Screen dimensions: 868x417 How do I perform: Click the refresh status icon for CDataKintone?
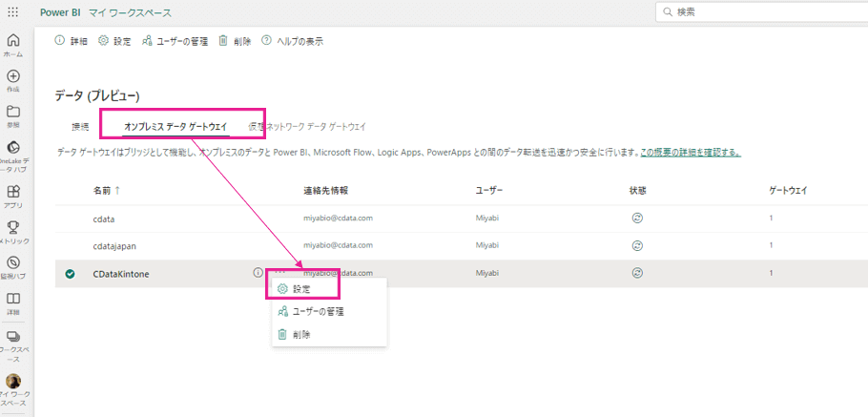(x=638, y=273)
